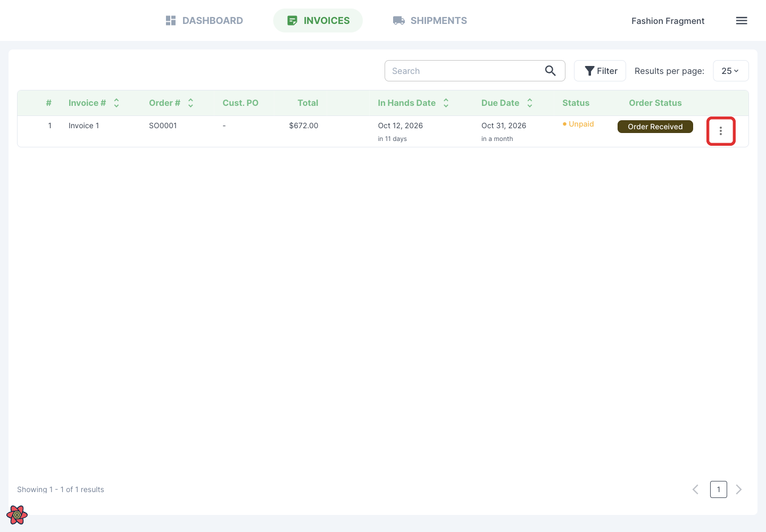Image resolution: width=766 pixels, height=532 pixels.
Task: Select page 1 in pagination
Action: tap(719, 489)
